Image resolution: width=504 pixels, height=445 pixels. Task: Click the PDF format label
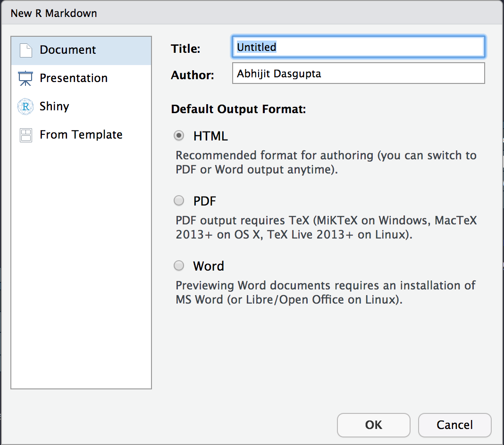coord(205,201)
